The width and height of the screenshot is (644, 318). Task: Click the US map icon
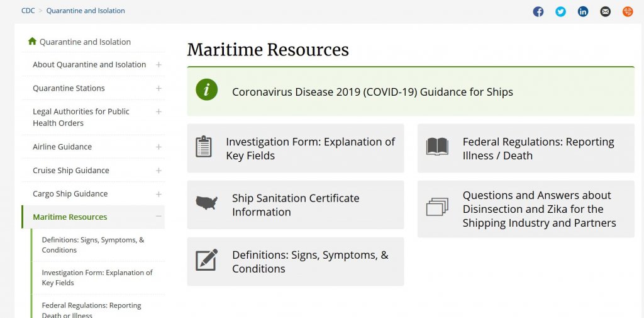[x=206, y=203]
